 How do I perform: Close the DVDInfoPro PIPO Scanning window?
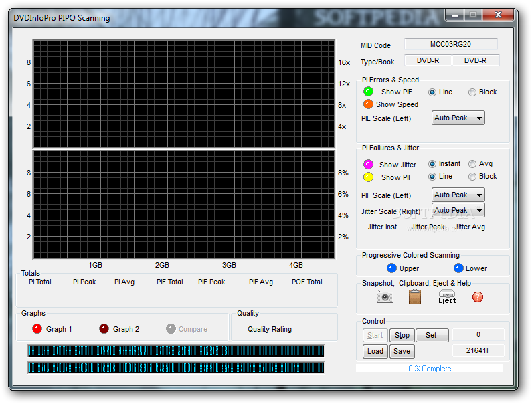498,15
